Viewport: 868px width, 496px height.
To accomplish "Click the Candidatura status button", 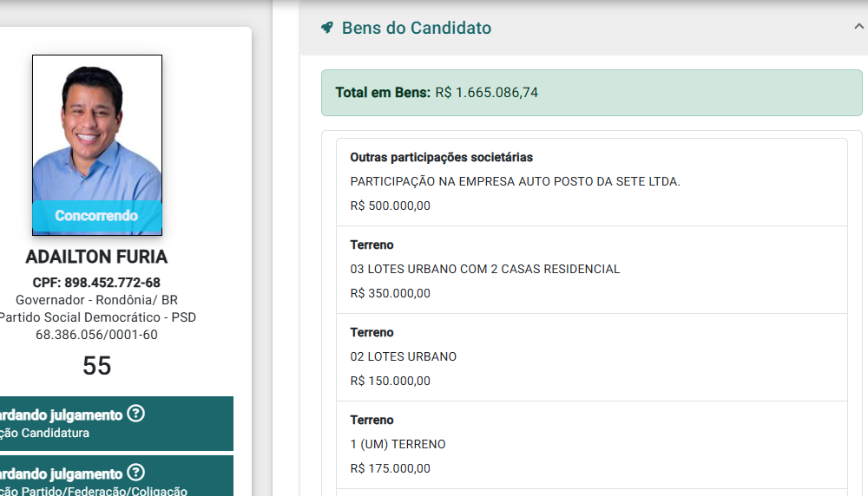I will 116,423.
